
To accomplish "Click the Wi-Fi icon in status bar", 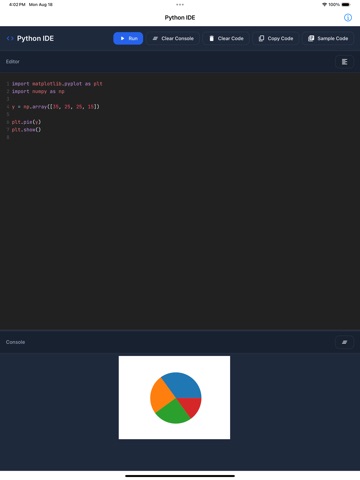I will [x=324, y=5].
